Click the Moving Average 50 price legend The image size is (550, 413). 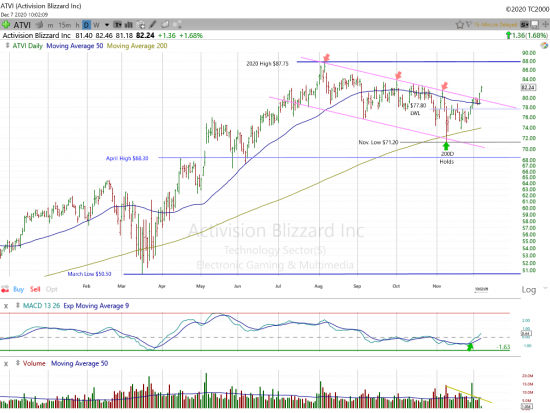pos(75,46)
